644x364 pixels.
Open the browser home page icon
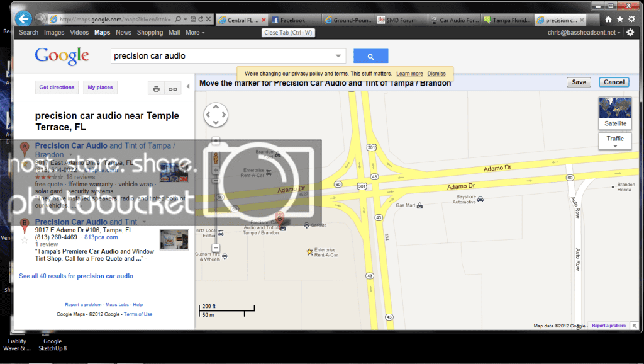click(608, 20)
